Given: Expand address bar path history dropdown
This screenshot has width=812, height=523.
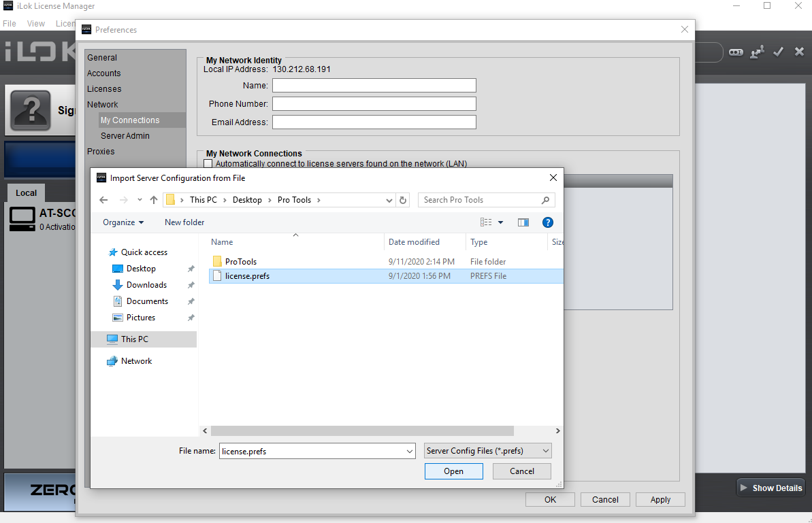Looking at the screenshot, I should point(389,200).
